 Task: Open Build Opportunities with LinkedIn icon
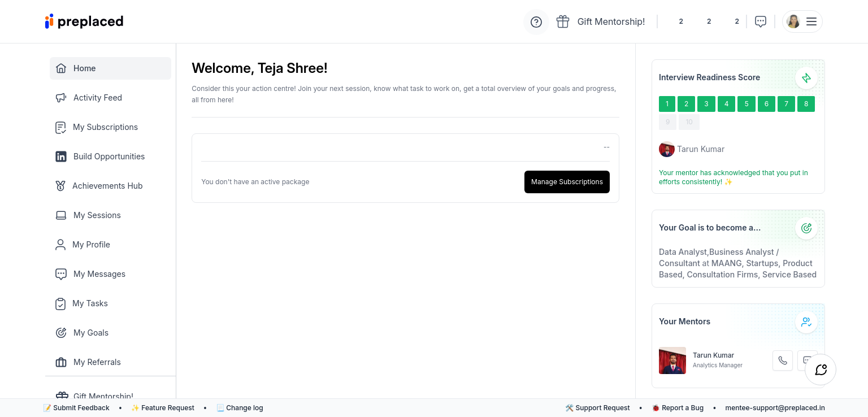[61, 157]
